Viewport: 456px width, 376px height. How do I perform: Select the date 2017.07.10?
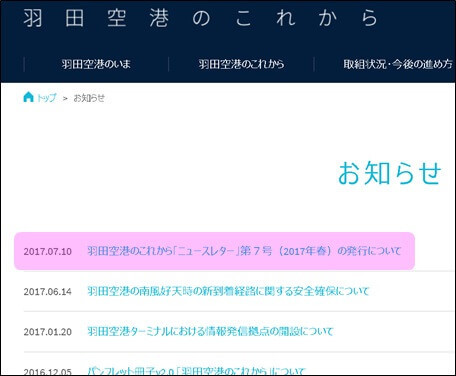pyautogui.click(x=48, y=252)
